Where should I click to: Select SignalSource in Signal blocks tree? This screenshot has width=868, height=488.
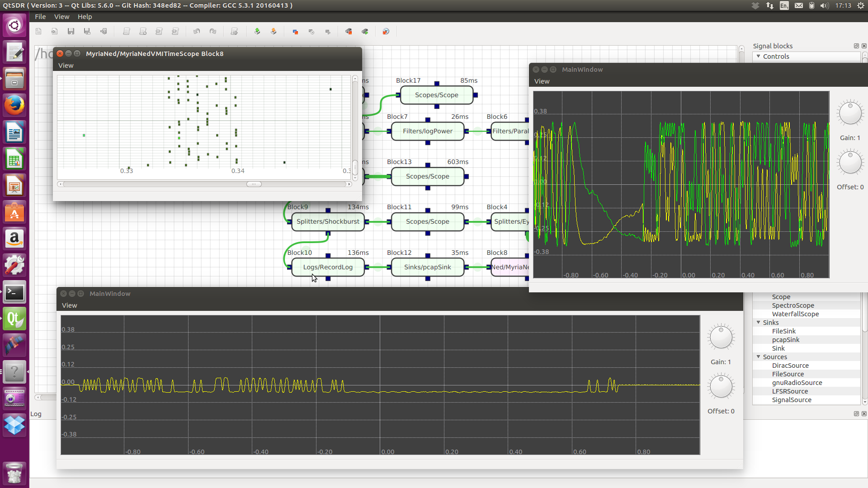click(791, 400)
